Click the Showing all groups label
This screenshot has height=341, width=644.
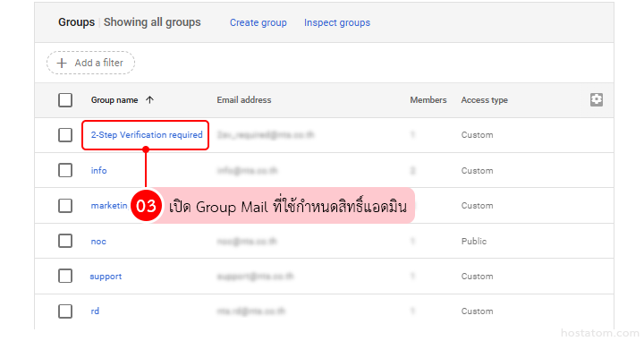152,22
